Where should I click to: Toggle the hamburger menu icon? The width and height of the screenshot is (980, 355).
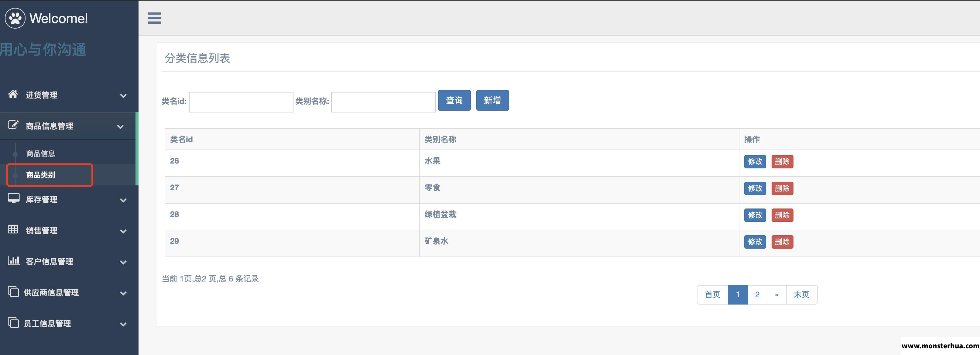click(x=154, y=18)
